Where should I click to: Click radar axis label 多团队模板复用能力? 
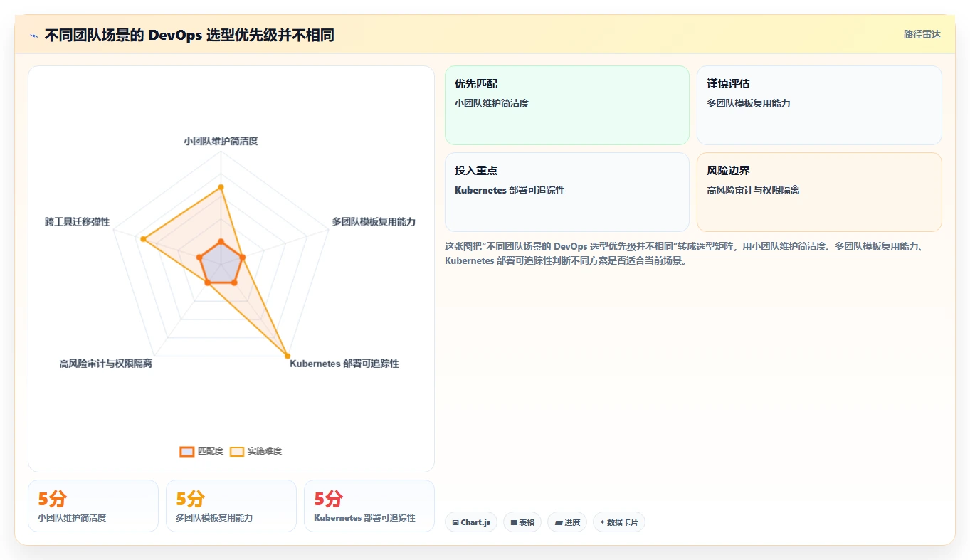(374, 221)
